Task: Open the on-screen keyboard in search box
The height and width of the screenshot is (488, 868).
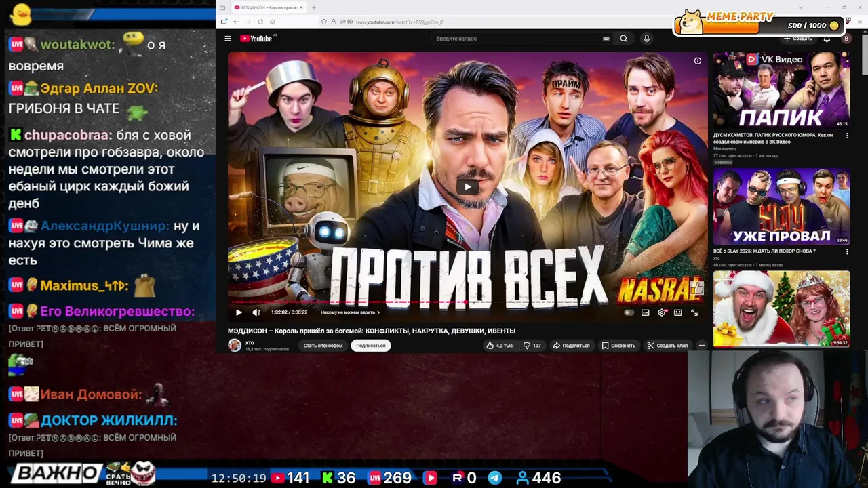Action: pyautogui.click(x=606, y=39)
